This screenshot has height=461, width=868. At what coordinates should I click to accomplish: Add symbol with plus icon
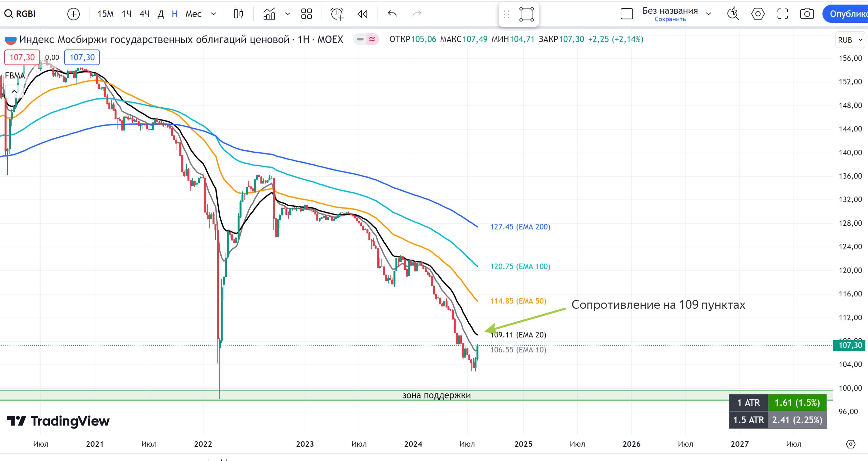coord(74,14)
